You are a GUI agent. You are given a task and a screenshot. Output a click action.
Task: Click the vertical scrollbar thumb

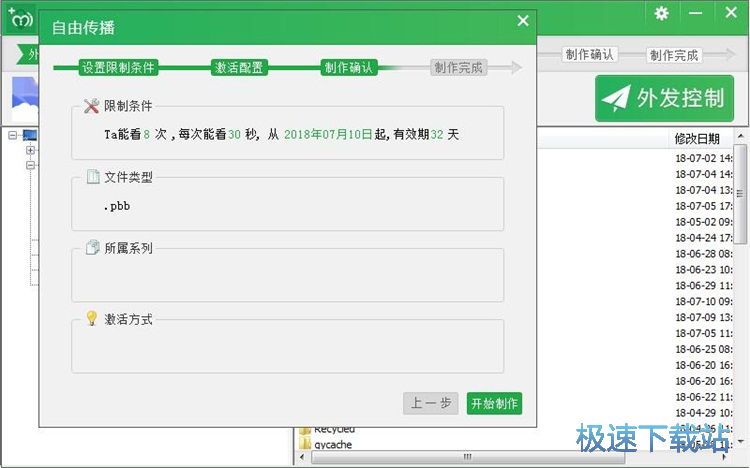coord(740,194)
